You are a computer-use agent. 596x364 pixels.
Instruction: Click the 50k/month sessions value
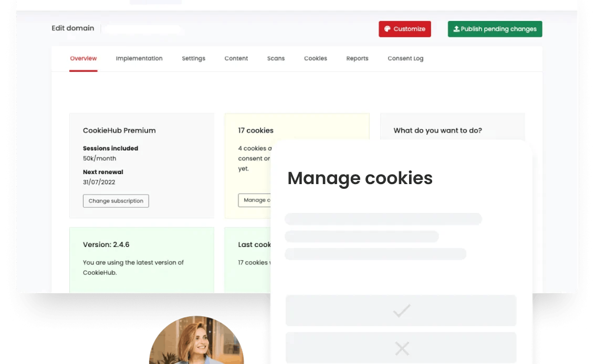(x=99, y=158)
